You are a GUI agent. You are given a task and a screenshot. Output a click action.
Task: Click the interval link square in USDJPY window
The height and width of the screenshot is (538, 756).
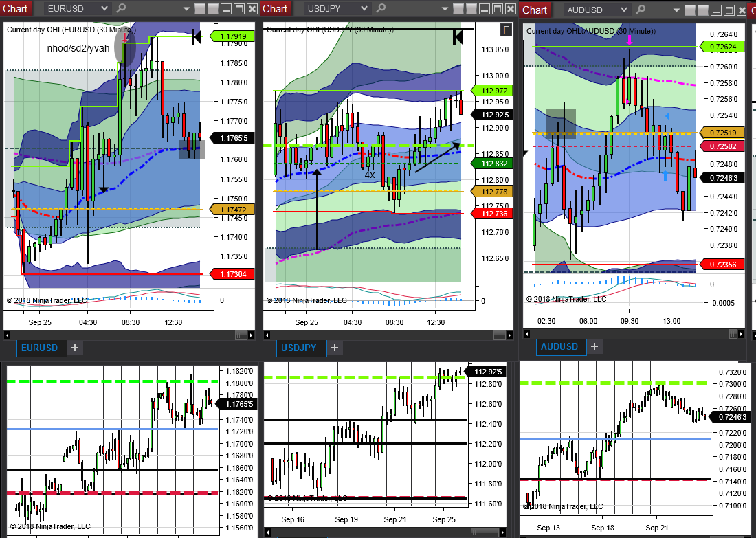pos(471,9)
